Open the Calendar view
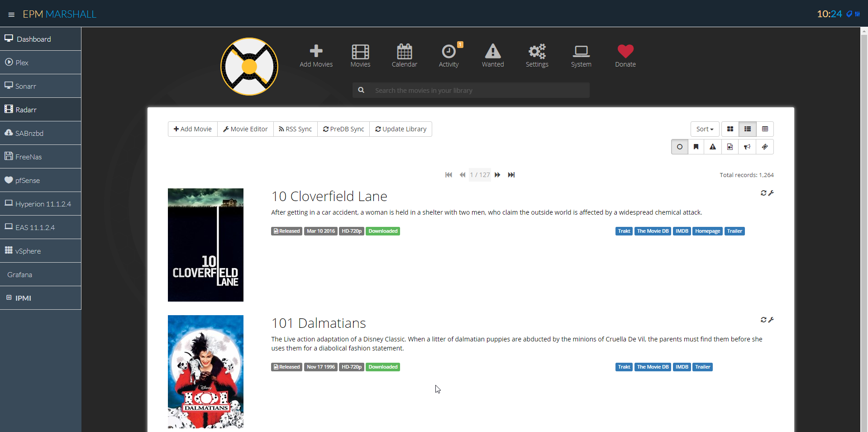 coord(405,56)
